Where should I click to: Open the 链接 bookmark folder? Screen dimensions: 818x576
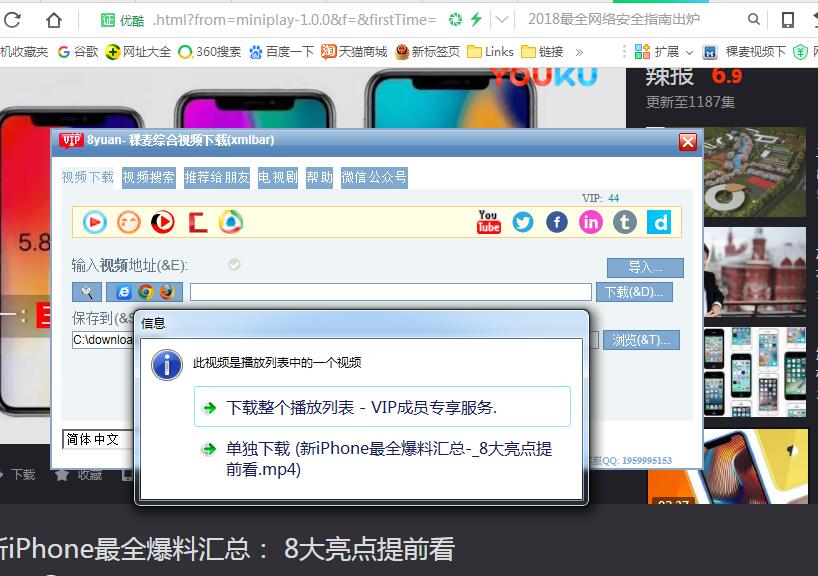[x=543, y=52]
